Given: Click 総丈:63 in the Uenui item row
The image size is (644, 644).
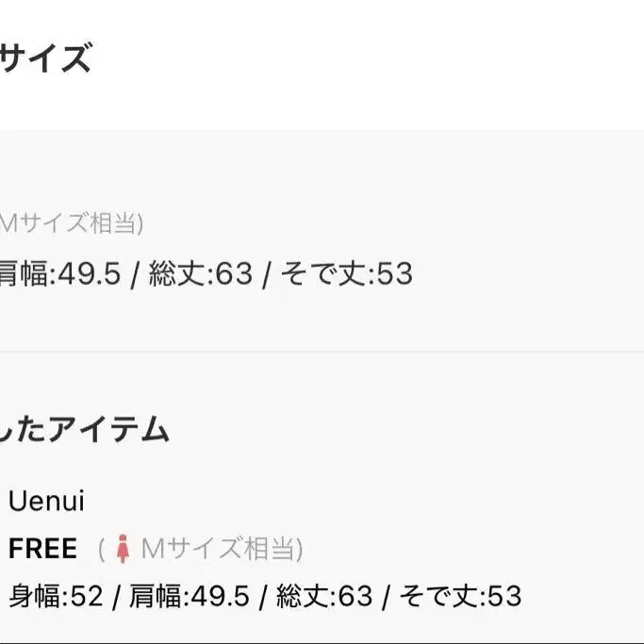Looking at the screenshot, I should (324, 596).
